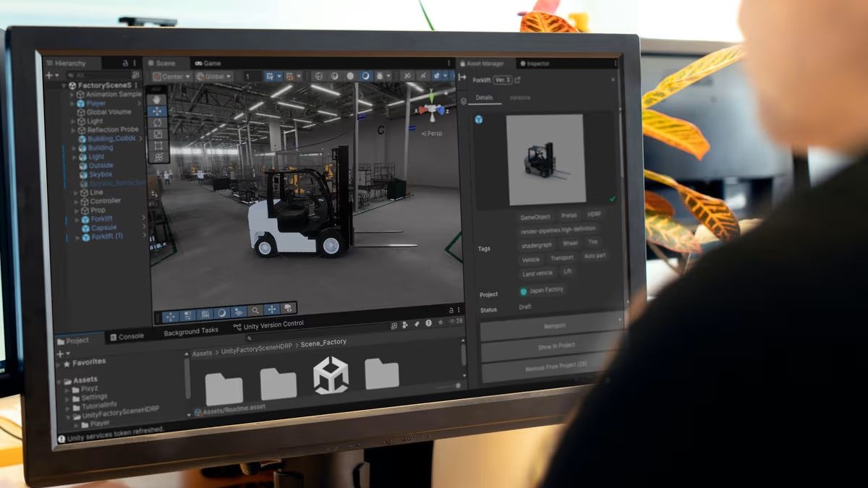
Task: Open the Unity Version Control tab
Action: (268, 325)
